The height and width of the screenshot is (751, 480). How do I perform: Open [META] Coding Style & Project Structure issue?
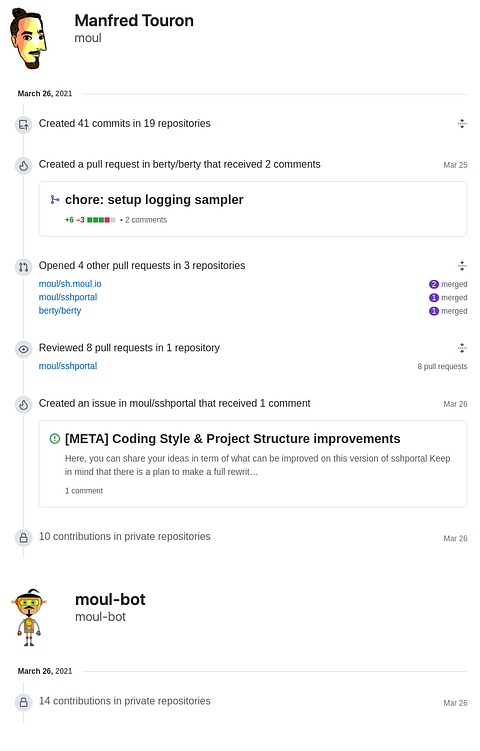[233, 439]
